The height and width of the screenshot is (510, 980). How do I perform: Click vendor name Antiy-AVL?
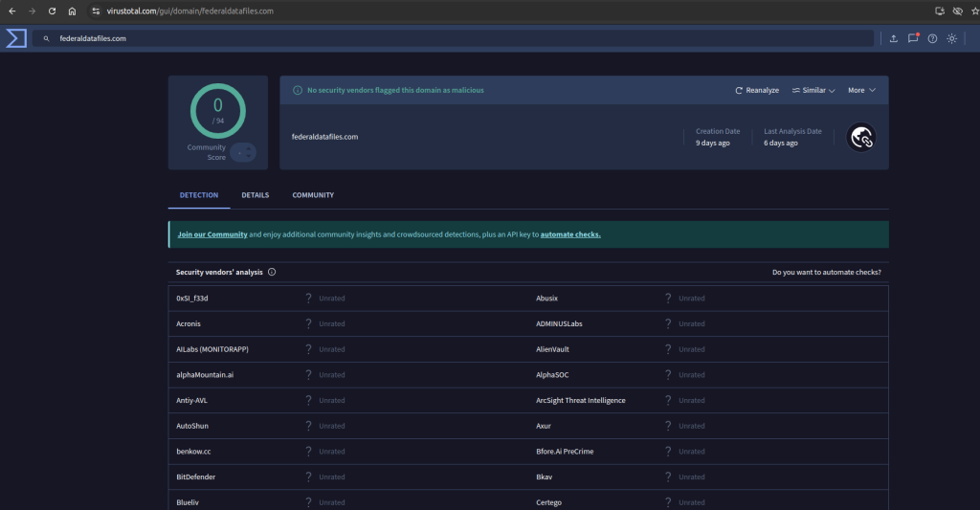191,401
